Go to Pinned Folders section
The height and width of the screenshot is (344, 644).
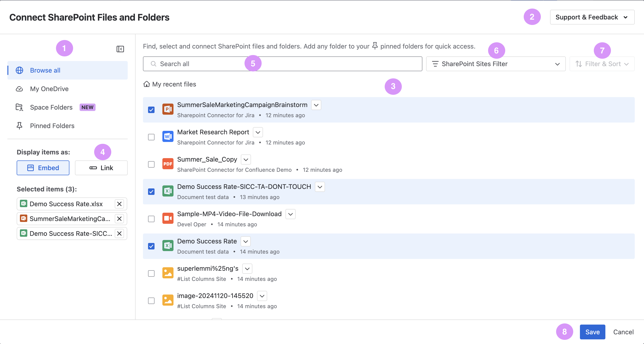click(x=52, y=126)
